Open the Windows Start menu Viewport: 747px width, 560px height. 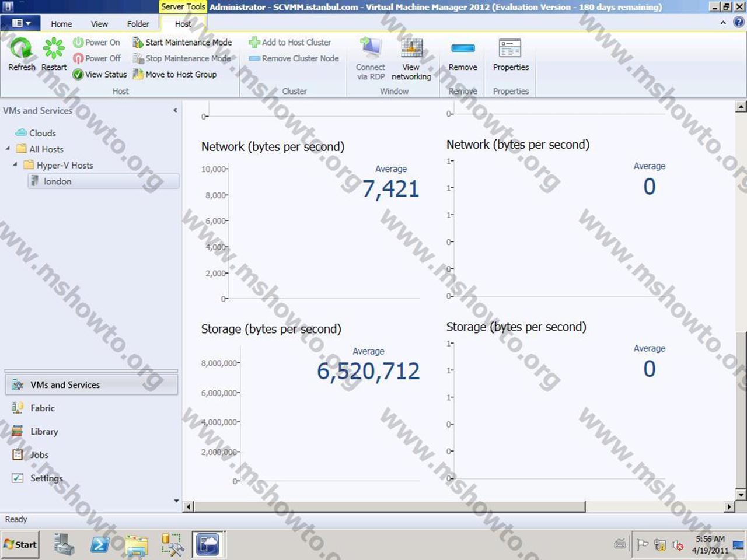pyautogui.click(x=20, y=544)
